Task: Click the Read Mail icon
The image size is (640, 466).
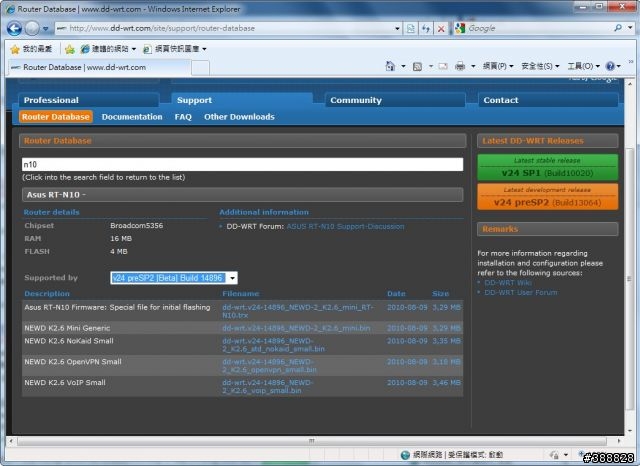Action: point(443,66)
